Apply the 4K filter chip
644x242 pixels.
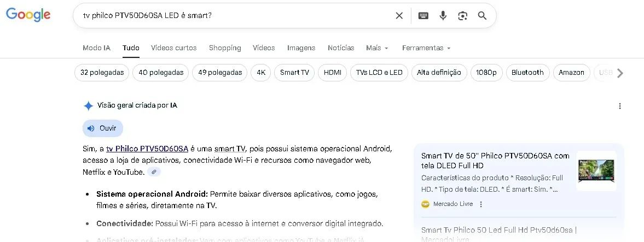(261, 73)
